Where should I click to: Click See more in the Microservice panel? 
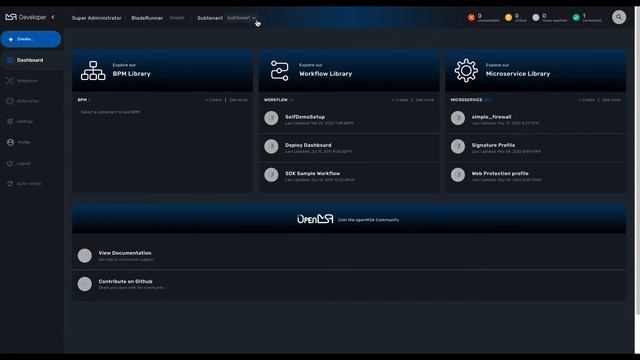(x=611, y=100)
